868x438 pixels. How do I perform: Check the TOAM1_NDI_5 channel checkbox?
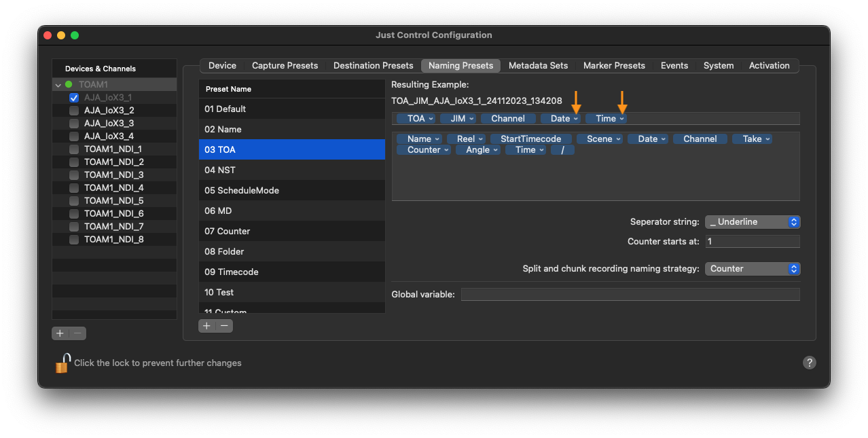click(74, 201)
